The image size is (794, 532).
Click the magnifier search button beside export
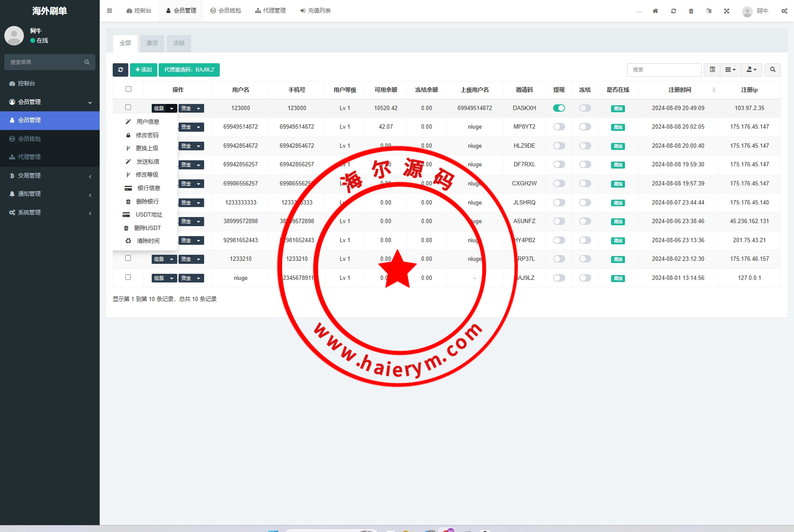click(x=772, y=70)
